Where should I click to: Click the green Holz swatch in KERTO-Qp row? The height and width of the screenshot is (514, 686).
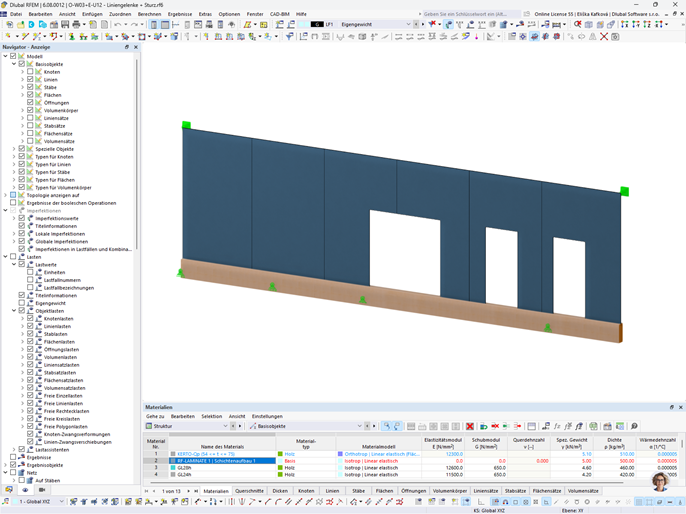point(280,454)
